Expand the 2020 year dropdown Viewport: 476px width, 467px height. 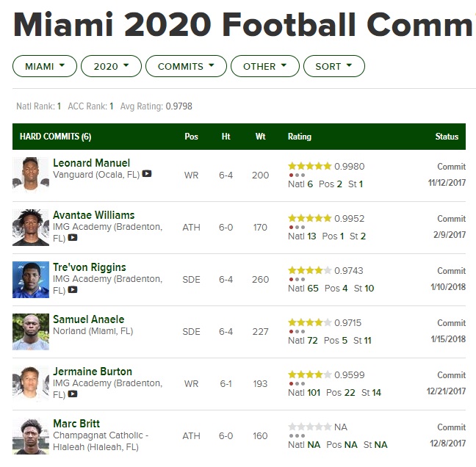111,66
